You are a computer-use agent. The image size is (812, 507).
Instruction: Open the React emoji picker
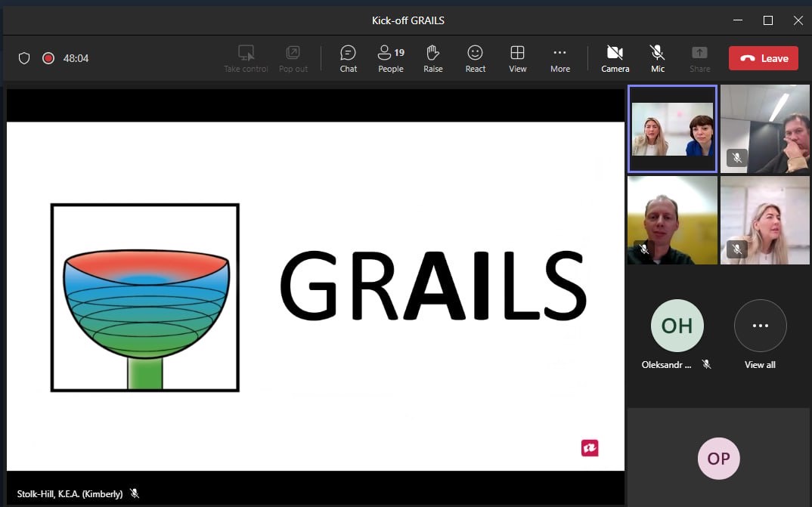[475, 58]
